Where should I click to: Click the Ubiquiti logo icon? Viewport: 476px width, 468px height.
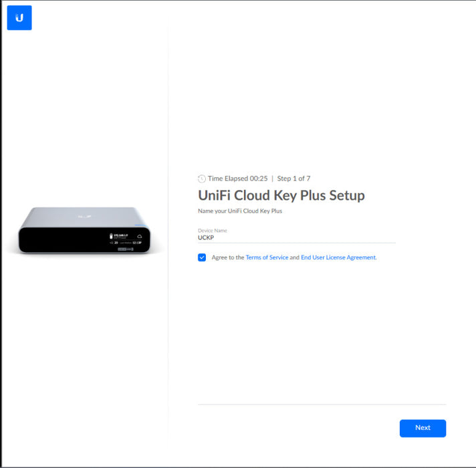[x=19, y=17]
